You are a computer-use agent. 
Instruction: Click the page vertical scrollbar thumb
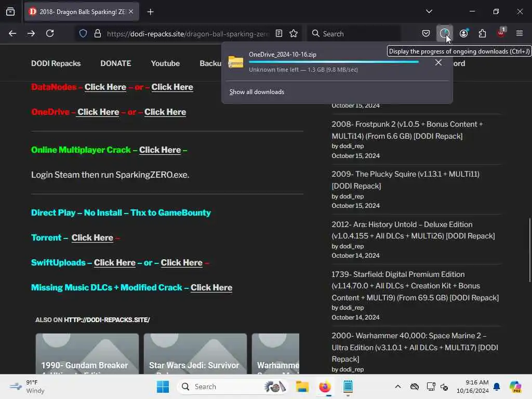pos(529,250)
